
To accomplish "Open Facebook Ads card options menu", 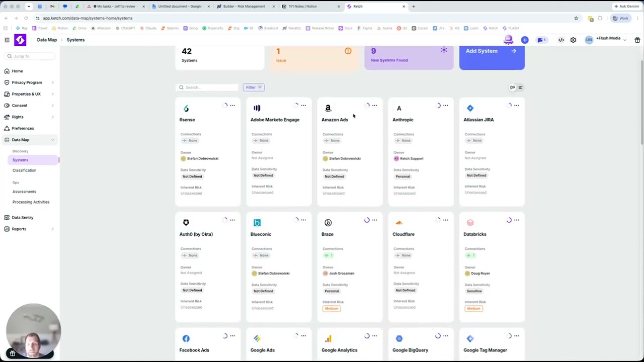I will [232, 336].
